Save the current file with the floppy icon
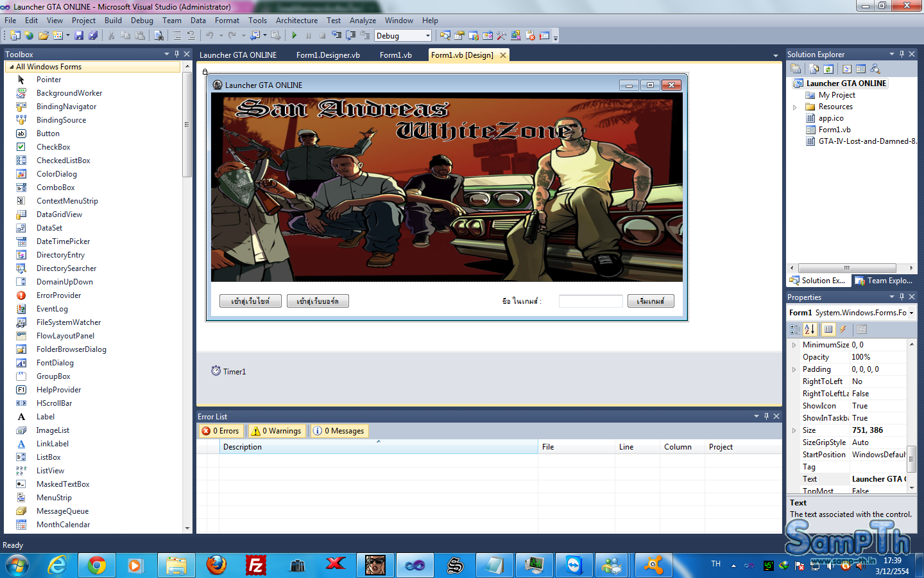924x578 pixels. (x=79, y=36)
